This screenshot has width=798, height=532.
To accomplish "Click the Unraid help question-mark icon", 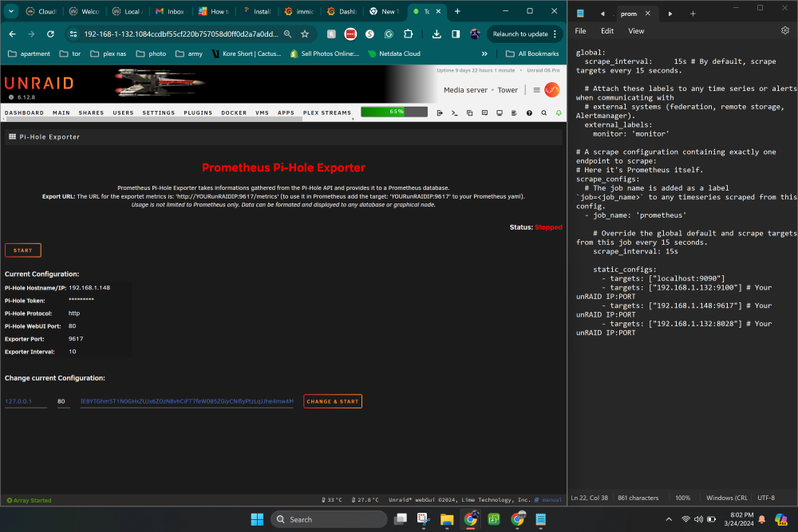I will 529,113.
